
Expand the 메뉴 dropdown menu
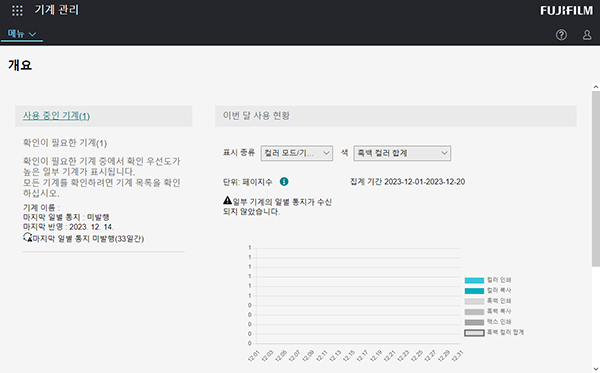22,34
